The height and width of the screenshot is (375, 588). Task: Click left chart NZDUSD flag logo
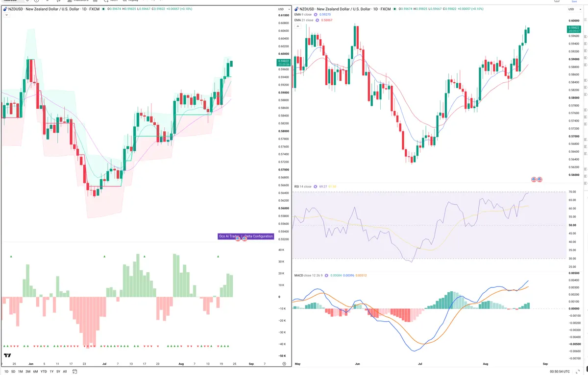5,9
